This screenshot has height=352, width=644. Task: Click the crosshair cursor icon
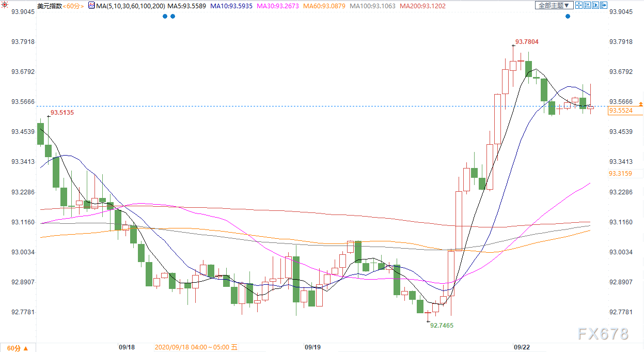click(x=579, y=5)
